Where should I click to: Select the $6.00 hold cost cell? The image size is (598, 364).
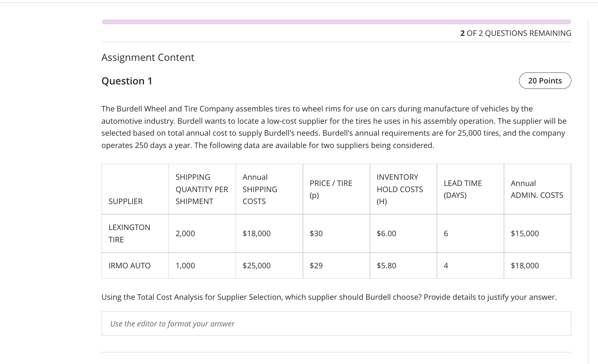click(386, 233)
